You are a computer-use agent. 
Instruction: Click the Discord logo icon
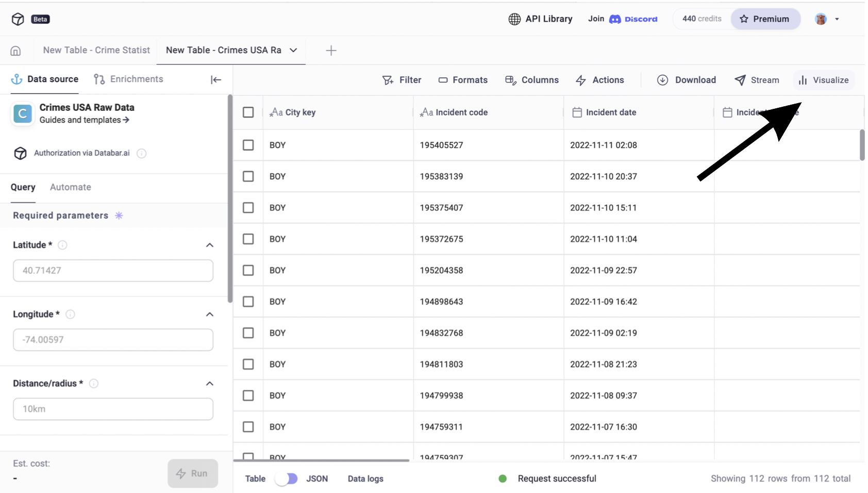[615, 19]
